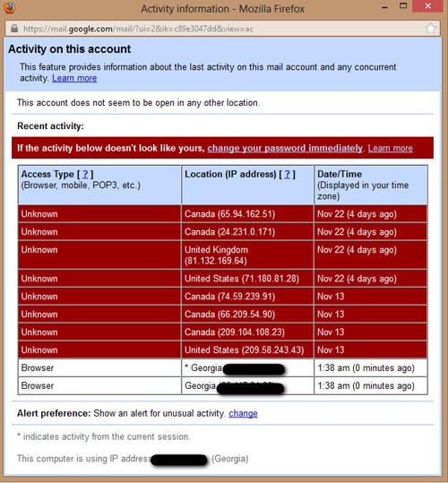Click change your password immediately link

click(285, 148)
